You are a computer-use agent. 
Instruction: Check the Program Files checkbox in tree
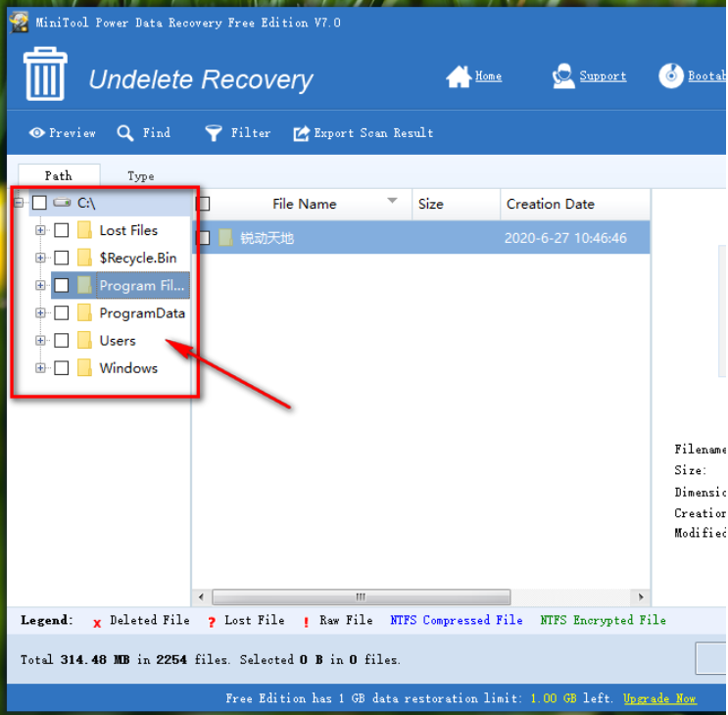pyautogui.click(x=62, y=285)
